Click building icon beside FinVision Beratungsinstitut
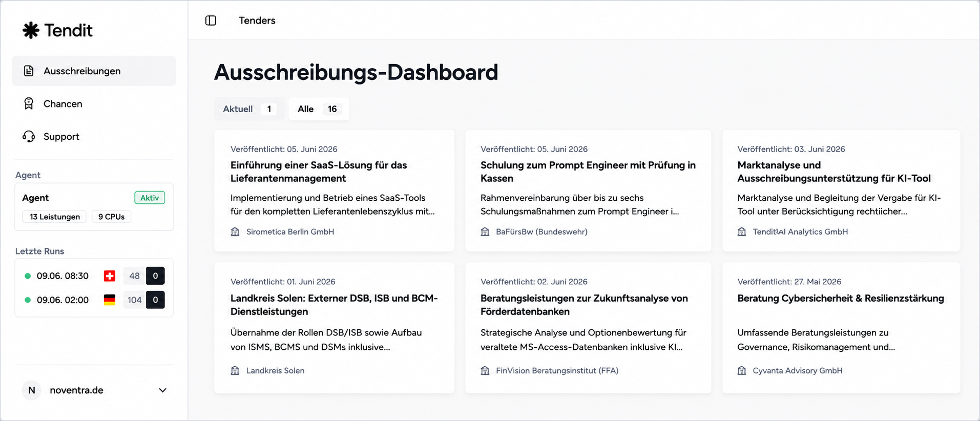The image size is (980, 421). [x=485, y=370]
